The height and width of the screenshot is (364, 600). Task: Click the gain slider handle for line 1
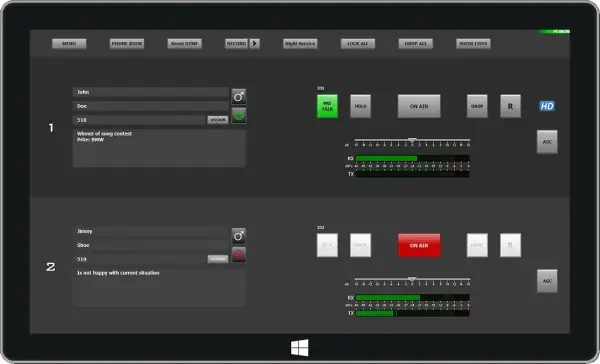tap(412, 140)
